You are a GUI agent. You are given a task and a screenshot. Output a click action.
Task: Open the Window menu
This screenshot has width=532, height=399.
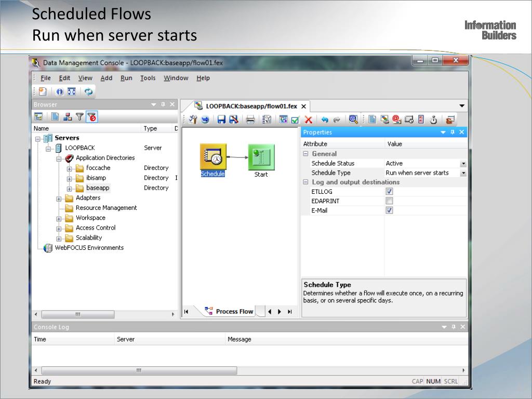[x=176, y=78]
